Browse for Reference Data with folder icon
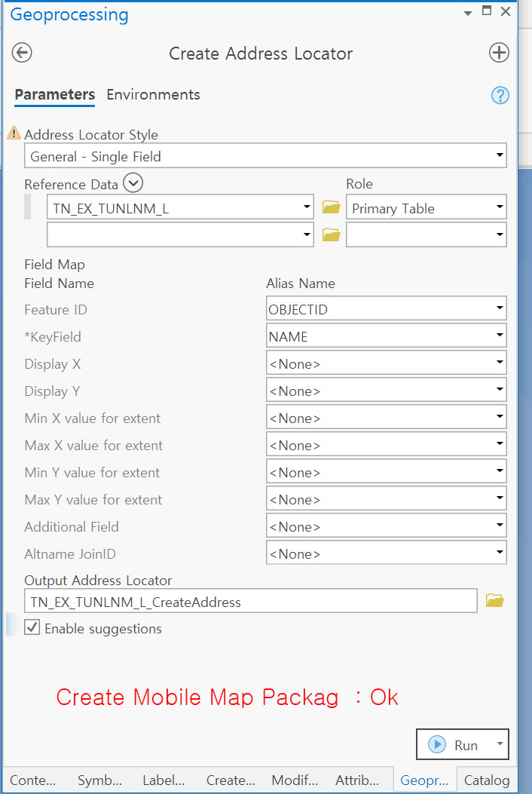This screenshot has width=532, height=794. [331, 207]
